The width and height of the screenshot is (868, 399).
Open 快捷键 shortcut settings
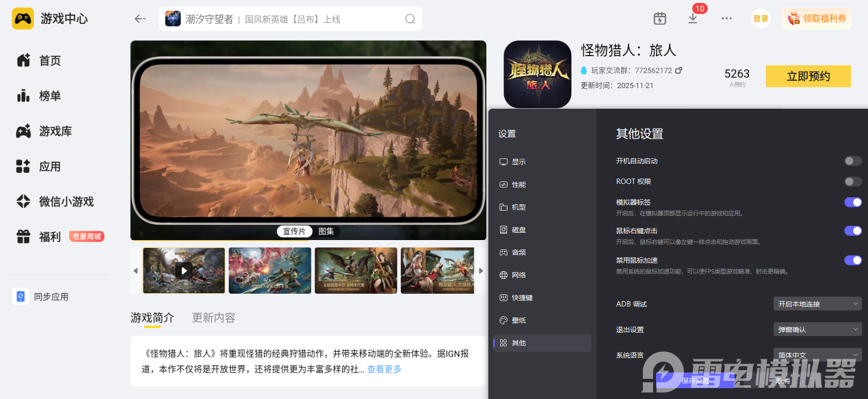[542, 298]
